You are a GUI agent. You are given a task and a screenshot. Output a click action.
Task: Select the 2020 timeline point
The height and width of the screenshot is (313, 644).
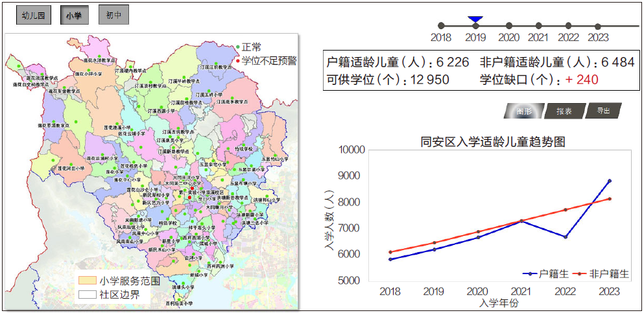(509, 26)
